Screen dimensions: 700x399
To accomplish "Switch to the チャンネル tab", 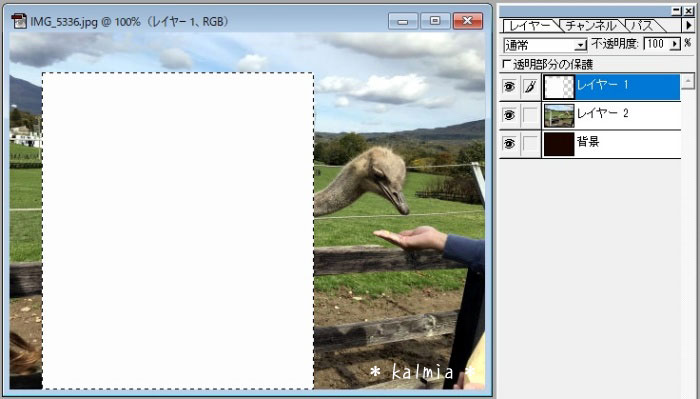I will (x=591, y=26).
